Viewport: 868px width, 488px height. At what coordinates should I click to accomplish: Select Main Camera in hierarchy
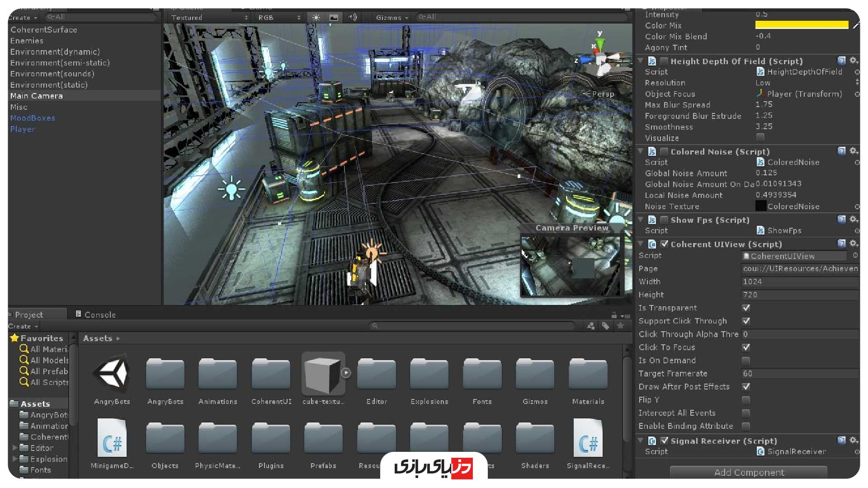(37, 96)
